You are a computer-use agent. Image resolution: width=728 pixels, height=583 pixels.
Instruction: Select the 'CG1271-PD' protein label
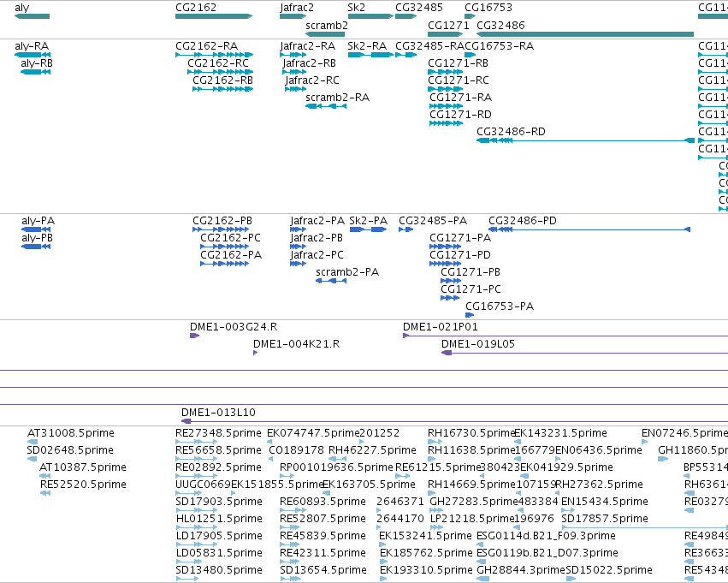[x=460, y=255]
